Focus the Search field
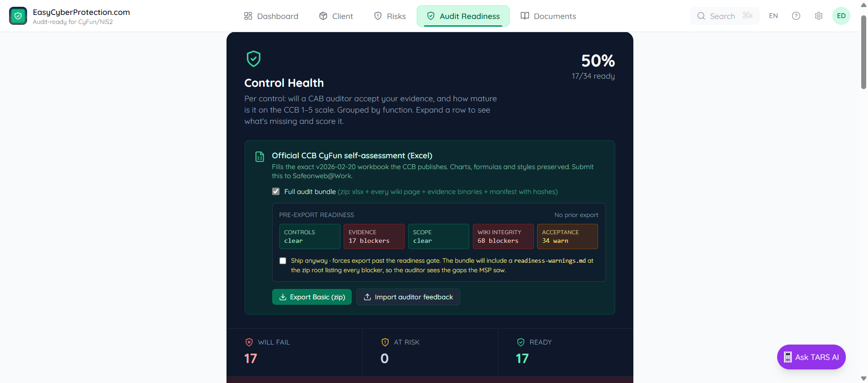This screenshot has width=868, height=383. pyautogui.click(x=725, y=16)
